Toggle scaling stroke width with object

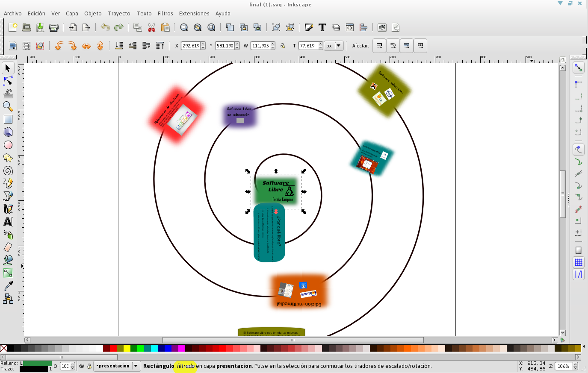pos(379,46)
